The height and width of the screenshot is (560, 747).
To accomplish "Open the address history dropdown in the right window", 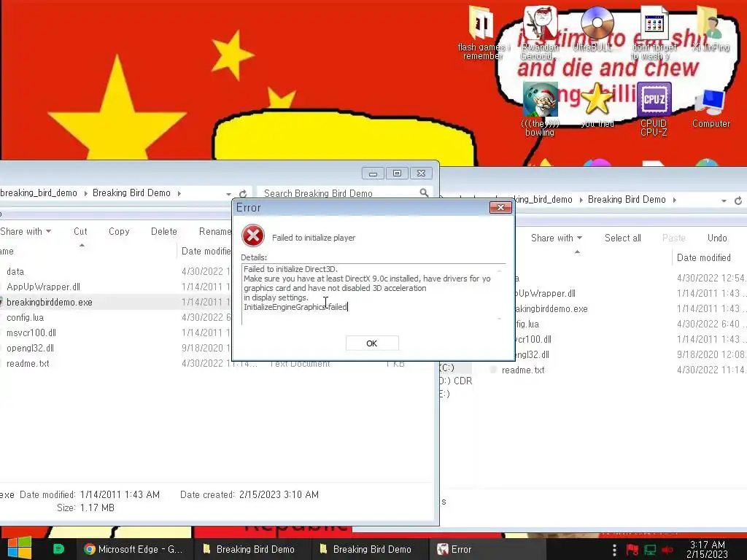I will click(x=724, y=201).
